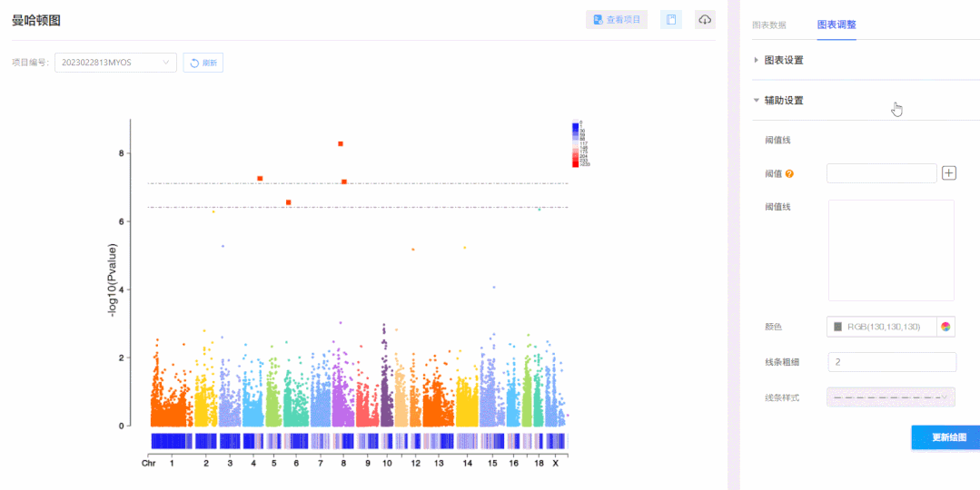Click the cloud download icon
Screen dimensions: 980x490
[x=705, y=20]
